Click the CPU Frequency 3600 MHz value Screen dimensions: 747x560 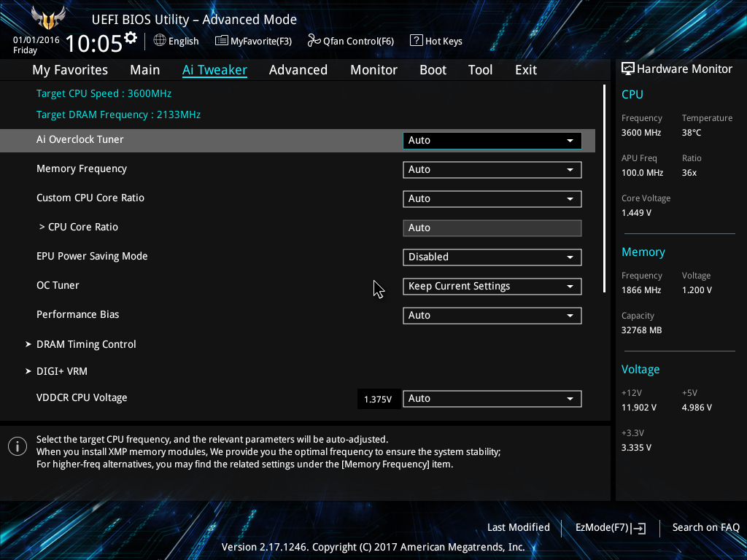pyautogui.click(x=641, y=133)
